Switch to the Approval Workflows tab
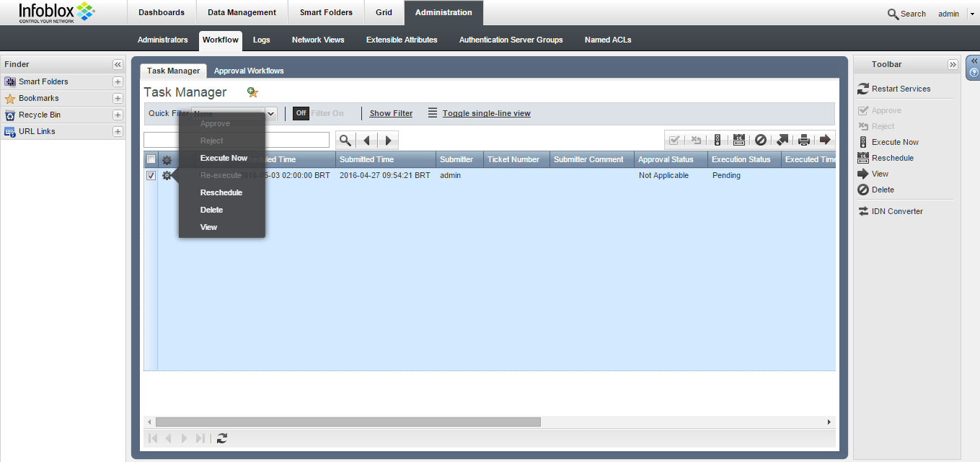This screenshot has height=462, width=980. pos(249,71)
